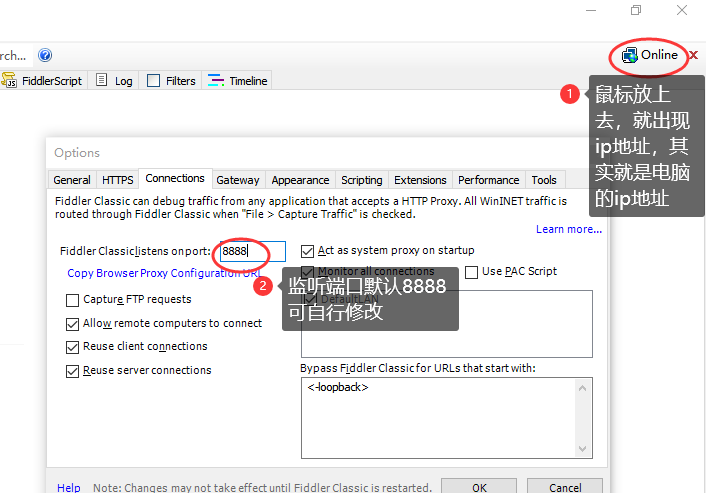
Task: Click the bypass list scrollbar down arrow
Action: (582, 449)
